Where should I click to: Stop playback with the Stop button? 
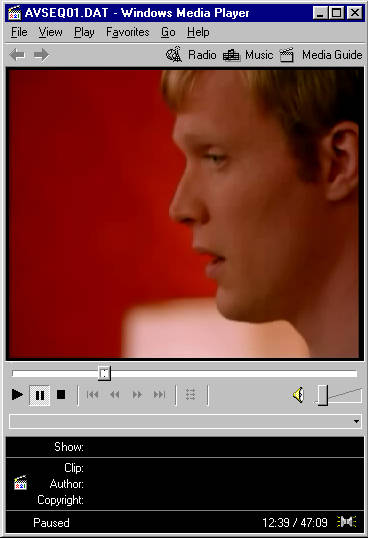point(61,395)
